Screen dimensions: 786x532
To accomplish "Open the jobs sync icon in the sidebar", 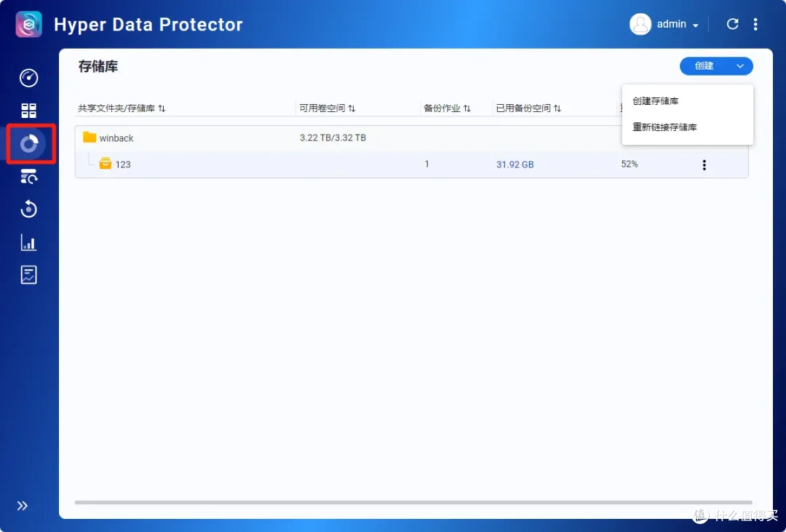I will pos(28,176).
